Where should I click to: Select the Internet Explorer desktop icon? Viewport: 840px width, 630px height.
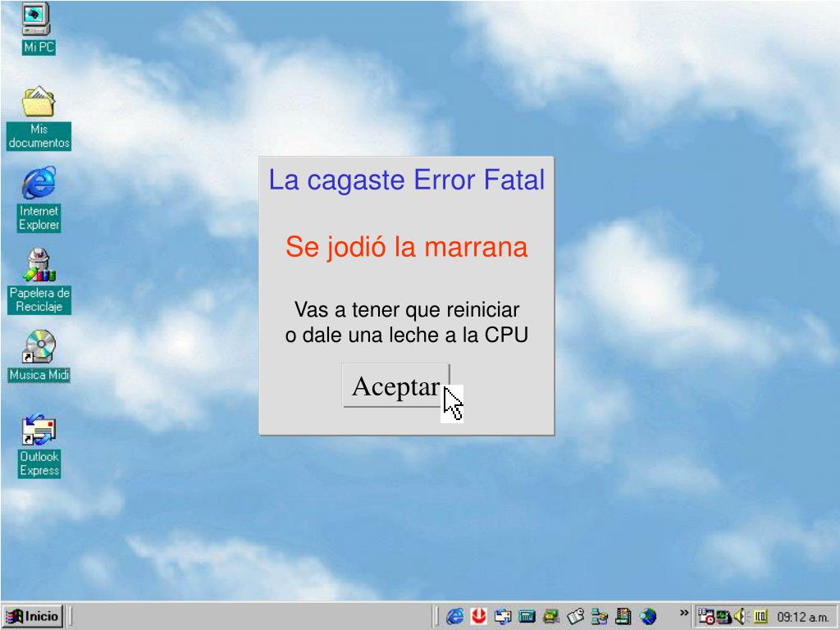tap(39, 199)
